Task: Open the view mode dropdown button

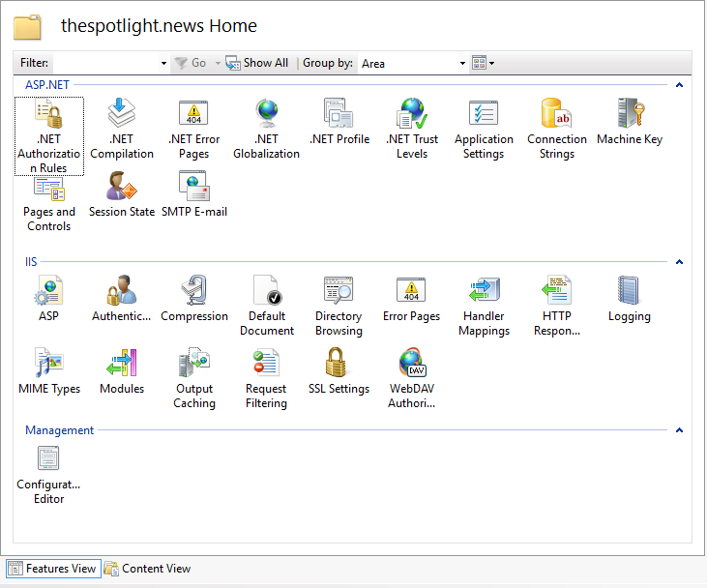Action: [x=483, y=63]
